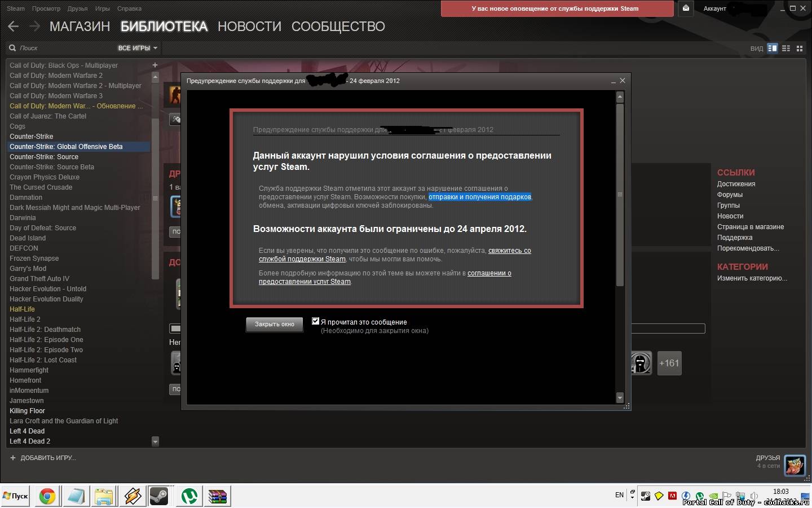Open the Steam menu
Screen dimensions: 812x508
(16, 8)
